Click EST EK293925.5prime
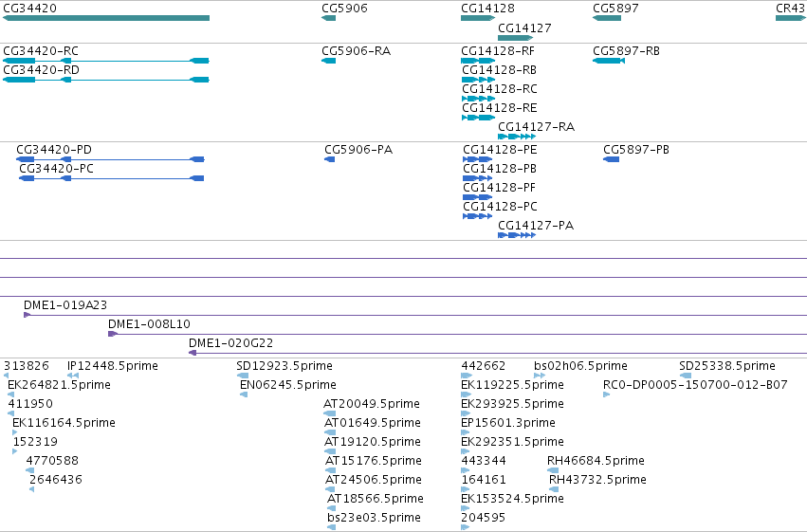Image resolution: width=807 pixels, height=532 pixels. (466, 413)
